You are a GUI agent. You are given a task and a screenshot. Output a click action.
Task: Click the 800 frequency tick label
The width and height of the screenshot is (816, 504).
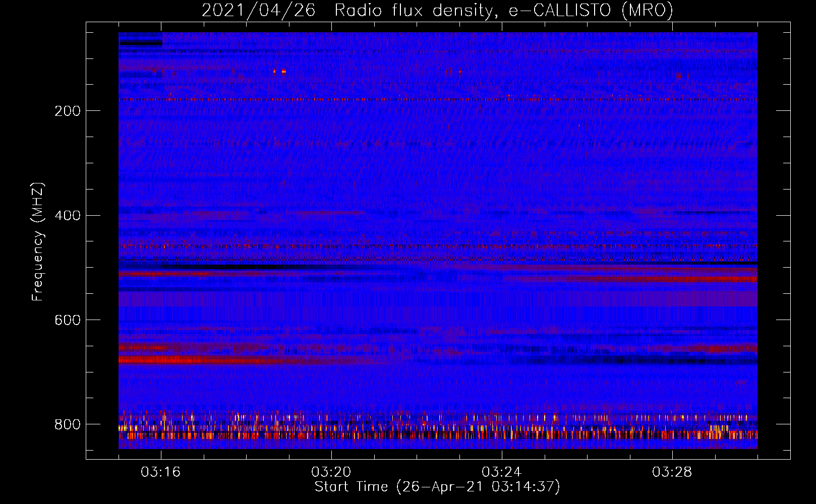(x=67, y=424)
